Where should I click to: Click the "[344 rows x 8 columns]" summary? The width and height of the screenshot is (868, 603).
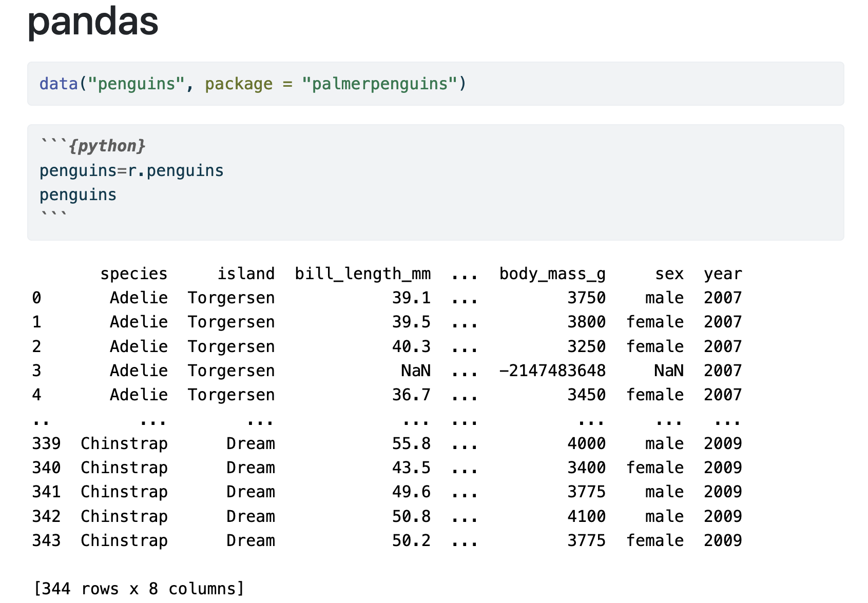[139, 588]
